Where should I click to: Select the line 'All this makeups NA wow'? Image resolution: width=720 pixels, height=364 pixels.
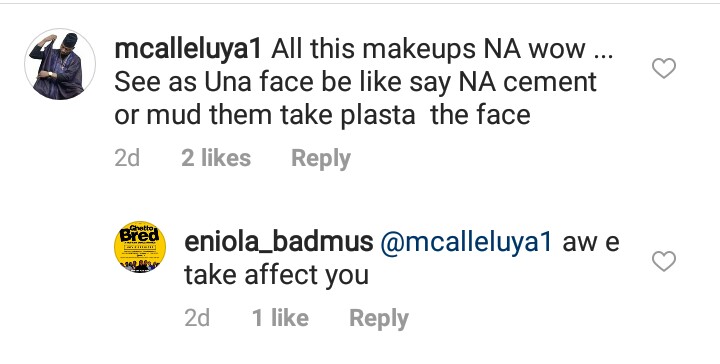coord(428,50)
